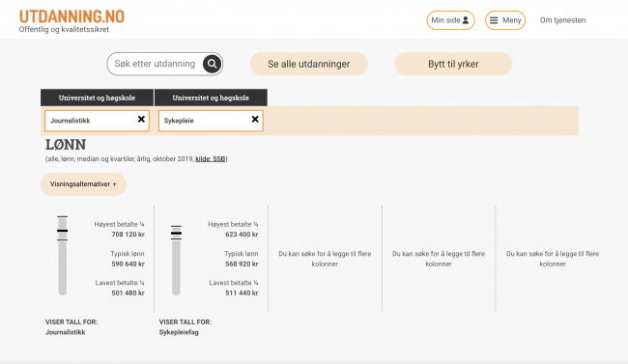Open the Min side button

pyautogui.click(x=450, y=20)
